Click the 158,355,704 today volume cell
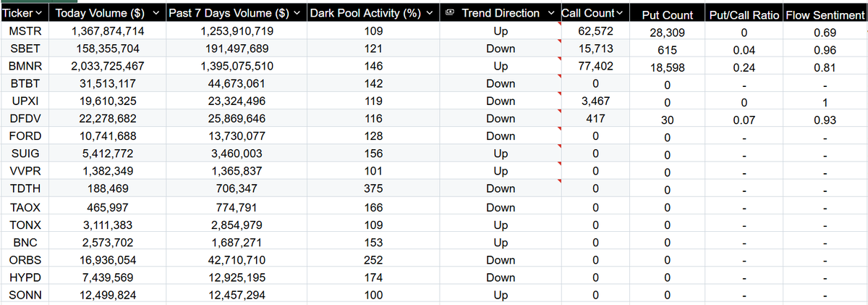Image resolution: width=868 pixels, height=305 pixels. (108, 49)
